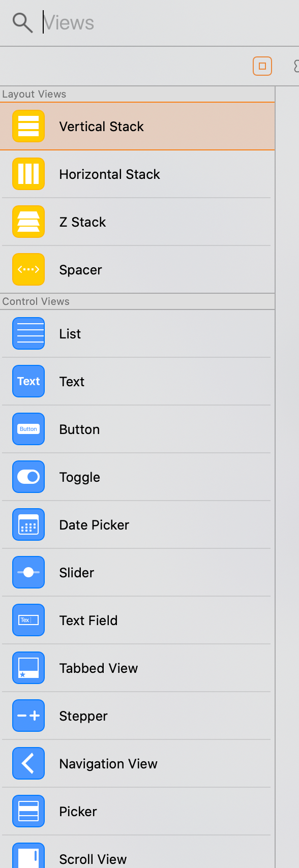Click the Views library tab icon
The image size is (299, 868).
[x=262, y=66]
